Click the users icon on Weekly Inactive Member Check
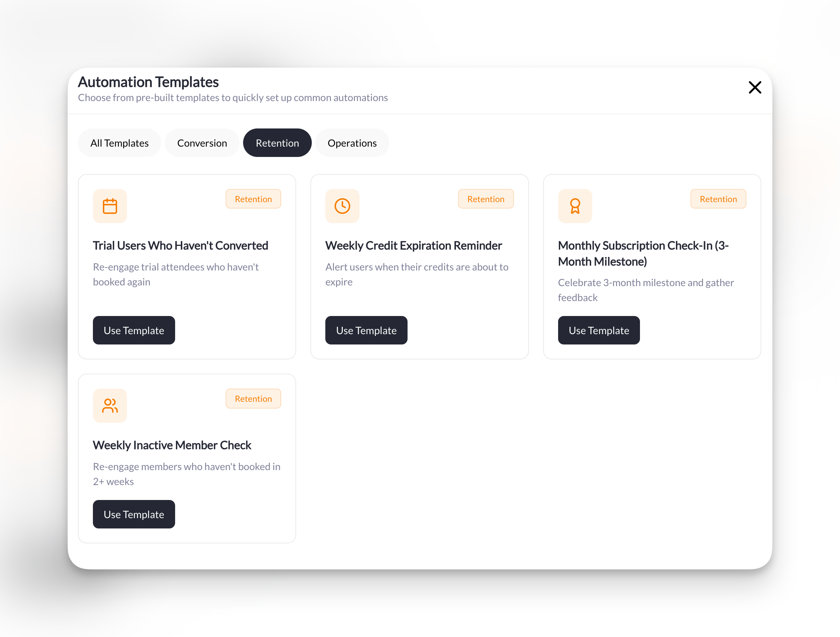 [x=110, y=405]
